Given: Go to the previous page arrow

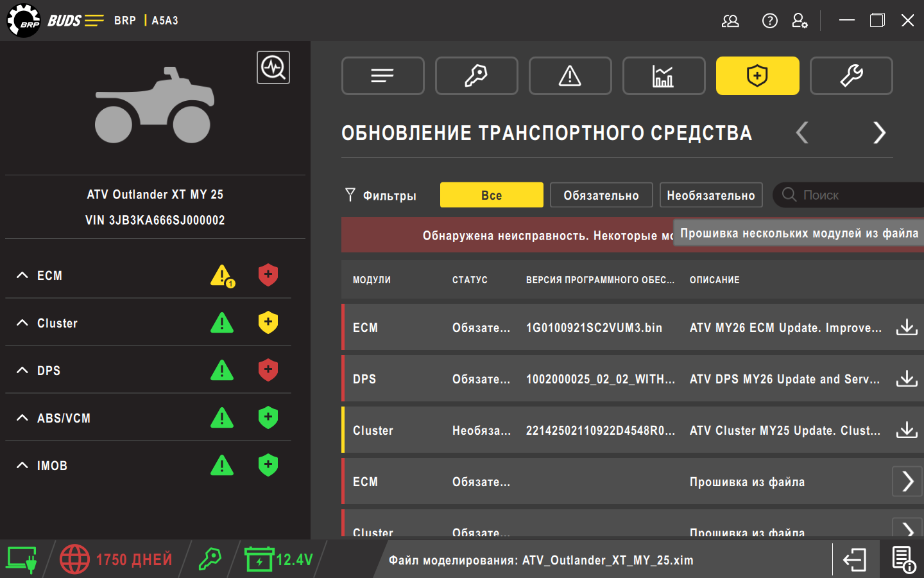Looking at the screenshot, I should click(x=802, y=133).
